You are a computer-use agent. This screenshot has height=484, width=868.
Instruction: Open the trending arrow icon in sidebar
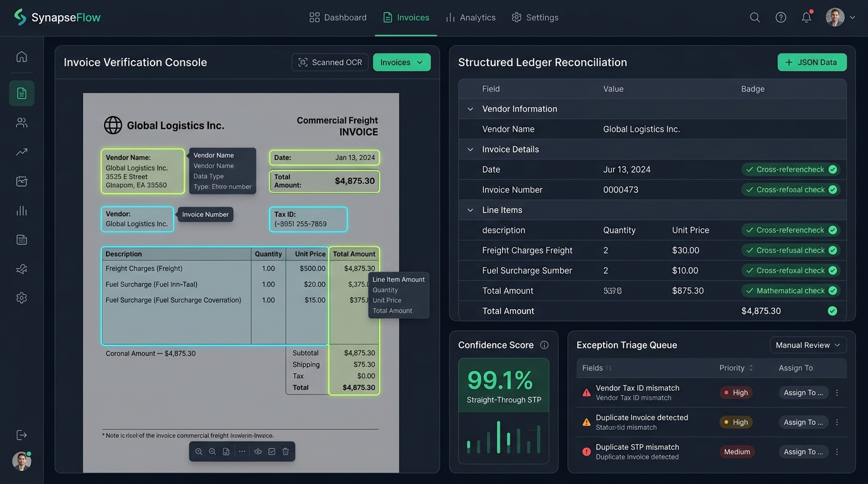(x=21, y=152)
